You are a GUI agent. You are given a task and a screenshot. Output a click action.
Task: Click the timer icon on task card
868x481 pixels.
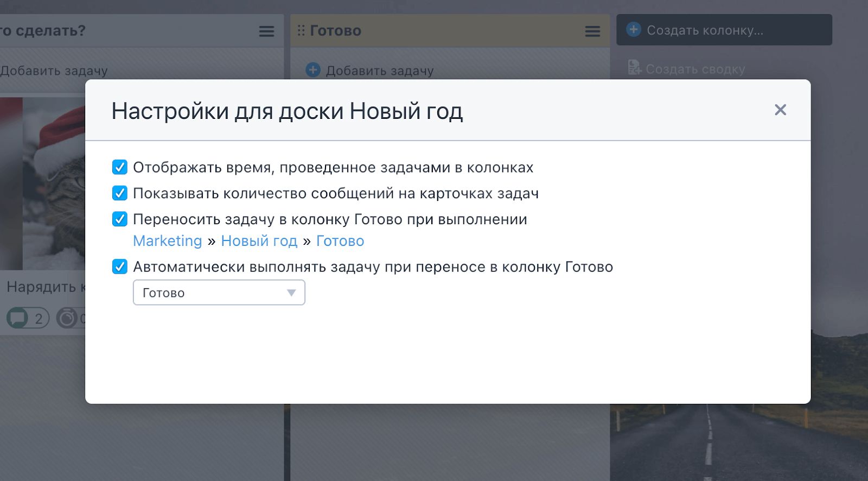click(67, 318)
